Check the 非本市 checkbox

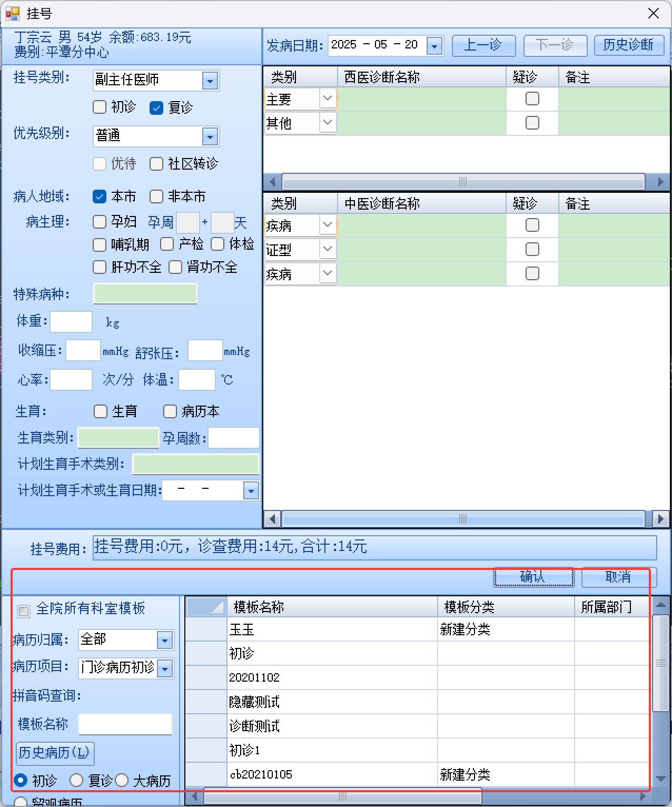[156, 196]
